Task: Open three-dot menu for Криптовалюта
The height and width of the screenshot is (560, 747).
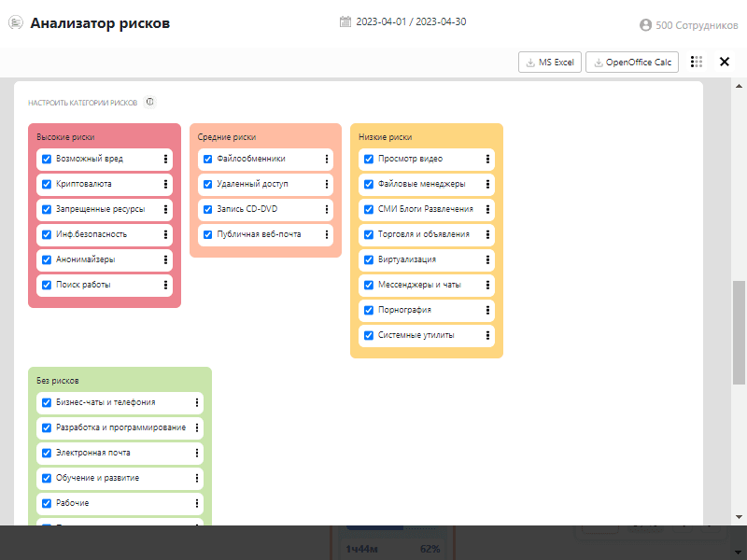Action: point(165,184)
